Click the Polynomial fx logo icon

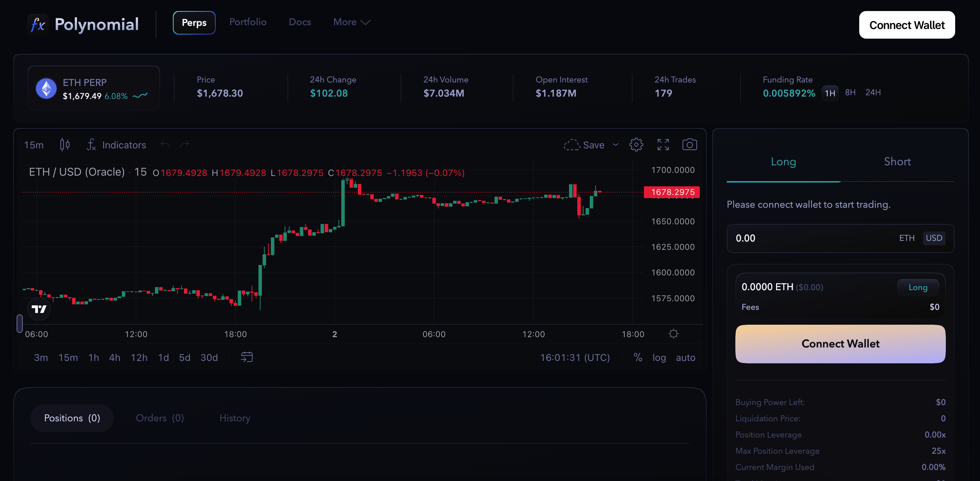click(38, 25)
